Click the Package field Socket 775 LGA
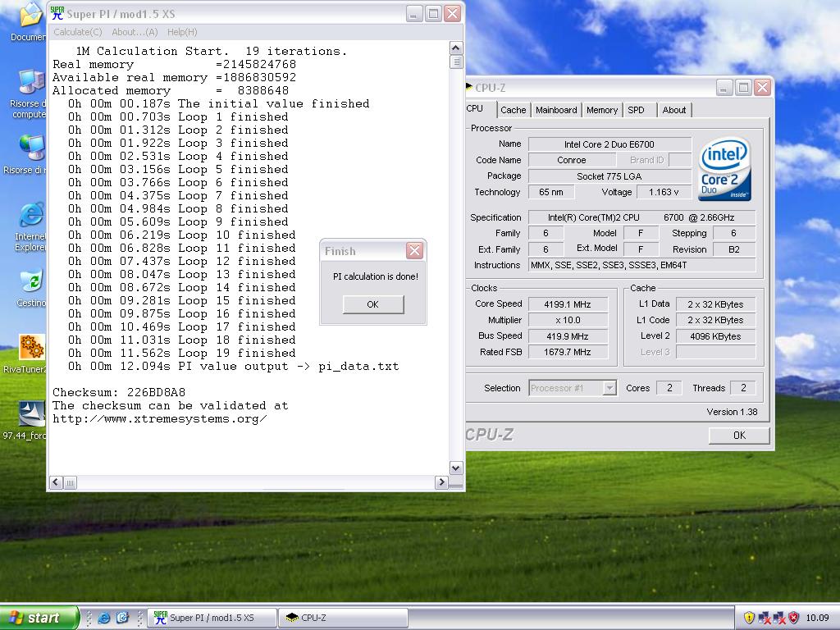The image size is (840, 630). point(609,176)
